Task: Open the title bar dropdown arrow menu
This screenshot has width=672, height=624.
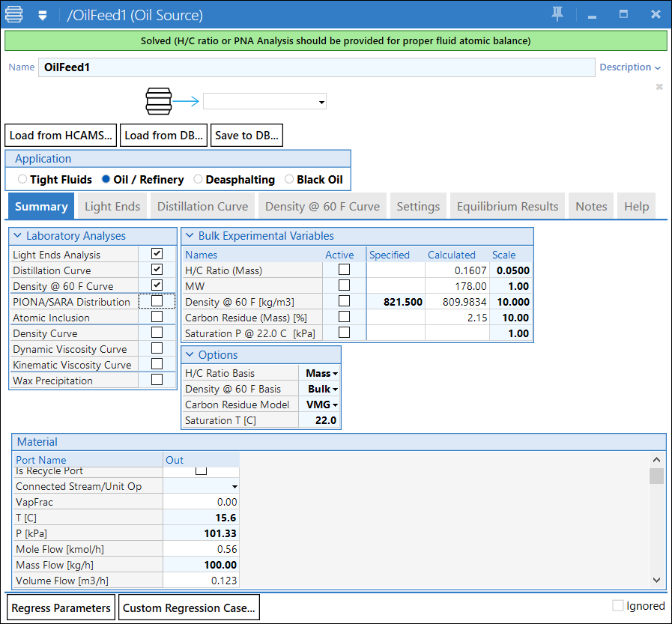Action: coord(43,15)
